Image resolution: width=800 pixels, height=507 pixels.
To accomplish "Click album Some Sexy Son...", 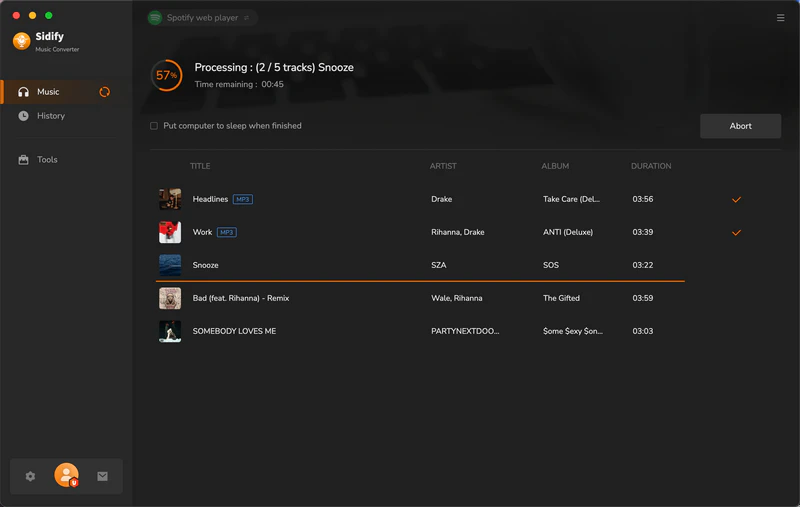I will (x=572, y=331).
